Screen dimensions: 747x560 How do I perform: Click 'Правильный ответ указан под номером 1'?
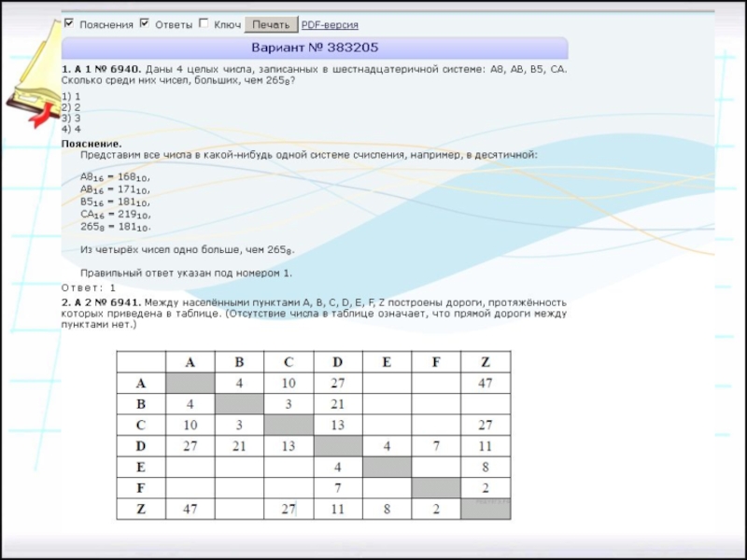click(x=186, y=273)
